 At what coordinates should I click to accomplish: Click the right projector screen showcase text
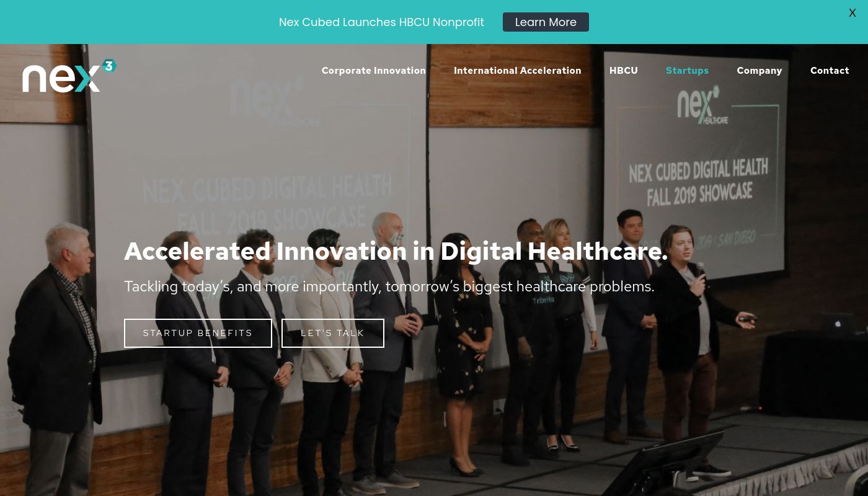coord(699,181)
